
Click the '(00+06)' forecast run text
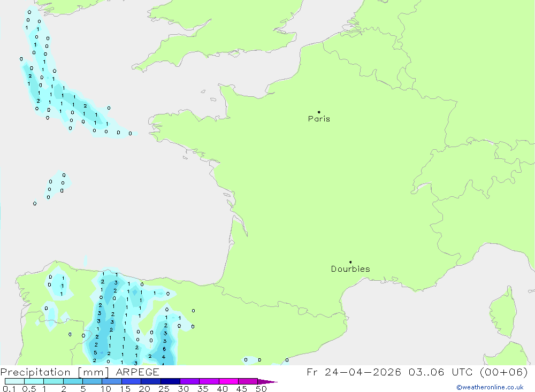coord(503,372)
